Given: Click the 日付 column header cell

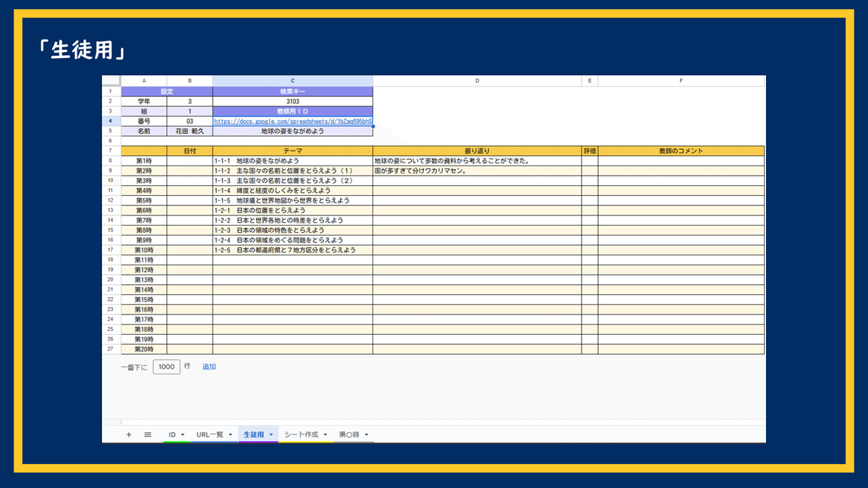Looking at the screenshot, I should (190, 151).
